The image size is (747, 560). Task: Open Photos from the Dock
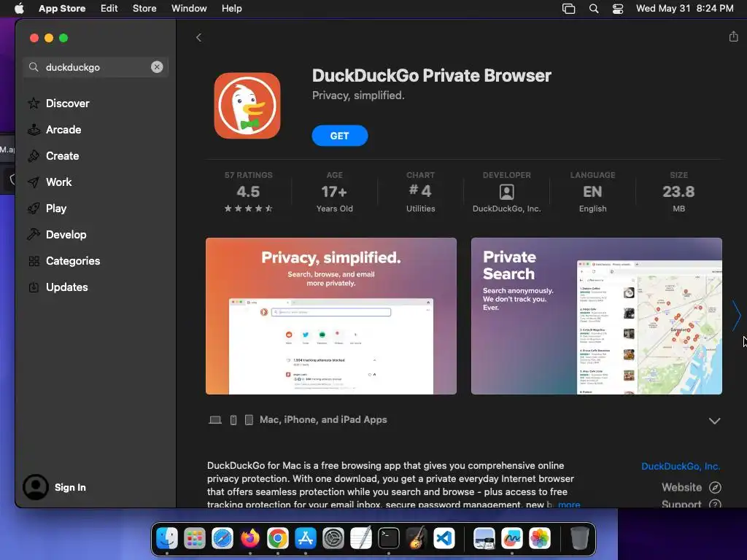tap(539, 539)
